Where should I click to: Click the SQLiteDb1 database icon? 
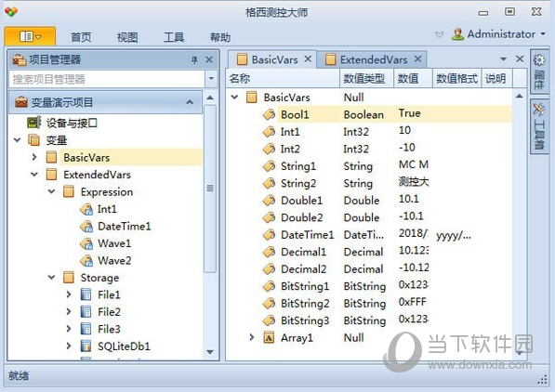coord(86,346)
